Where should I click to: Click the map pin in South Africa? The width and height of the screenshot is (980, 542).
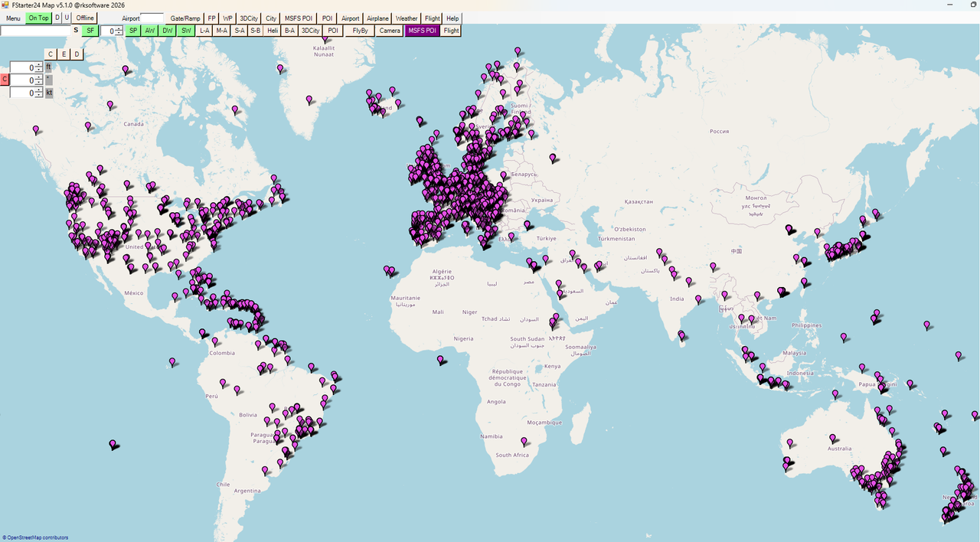pyautogui.click(x=524, y=441)
